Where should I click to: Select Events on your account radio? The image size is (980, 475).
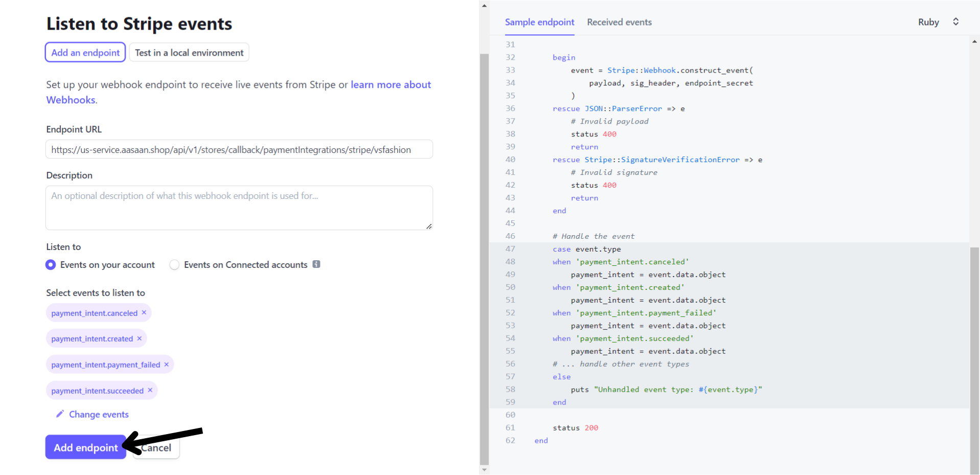[x=51, y=265]
